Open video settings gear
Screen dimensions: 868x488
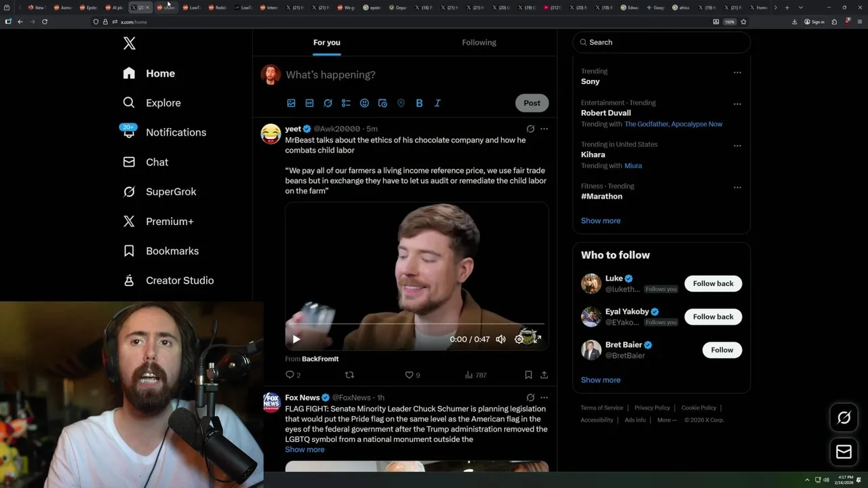(x=519, y=339)
